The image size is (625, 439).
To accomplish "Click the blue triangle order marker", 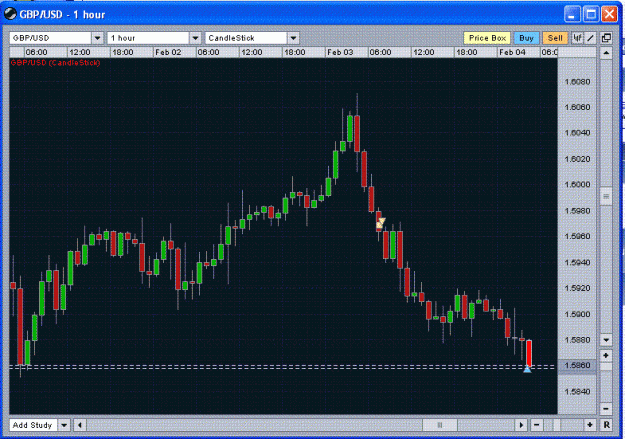I will click(527, 369).
